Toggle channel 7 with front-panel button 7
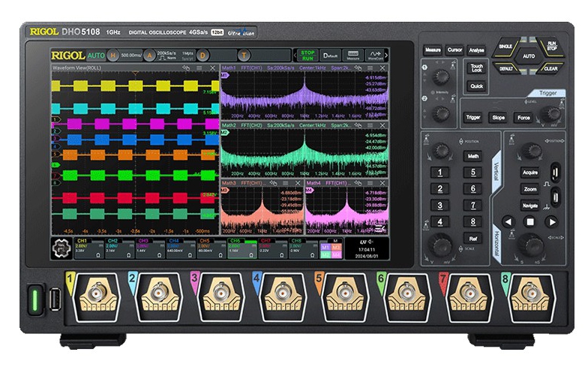Viewport: 588px width, 370px height. tap(472, 206)
